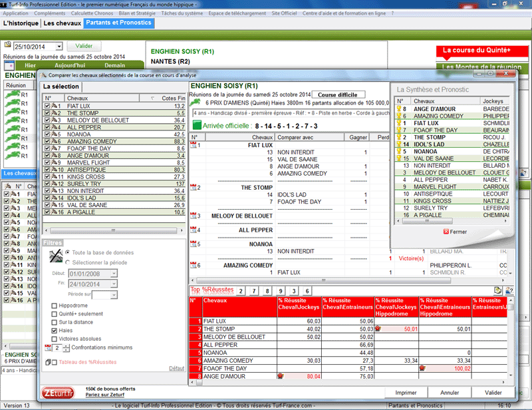The width and height of the screenshot is (532, 410).
Task: Click the green Arrivée officielle flag icon
Action: (197, 125)
